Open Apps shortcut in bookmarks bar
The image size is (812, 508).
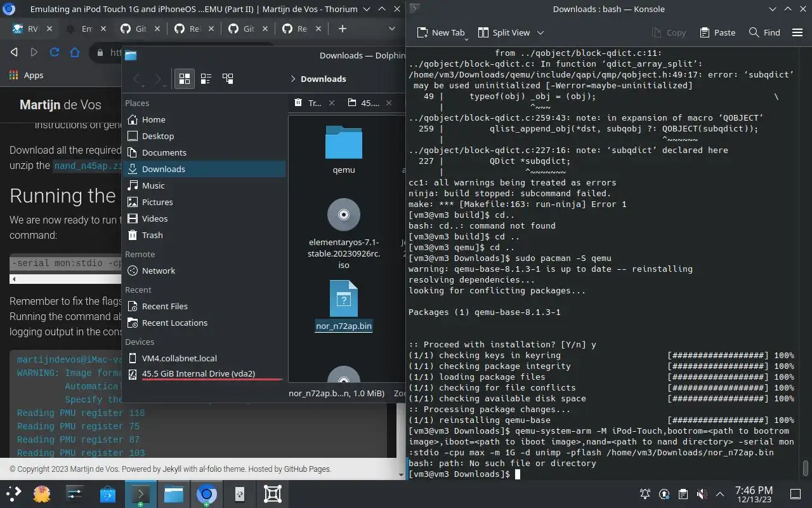[26, 75]
